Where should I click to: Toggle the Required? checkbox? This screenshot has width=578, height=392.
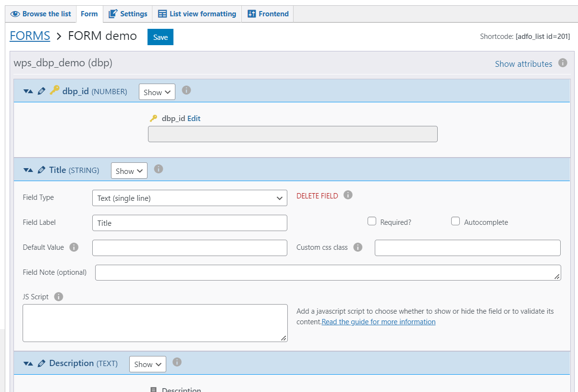coord(371,221)
